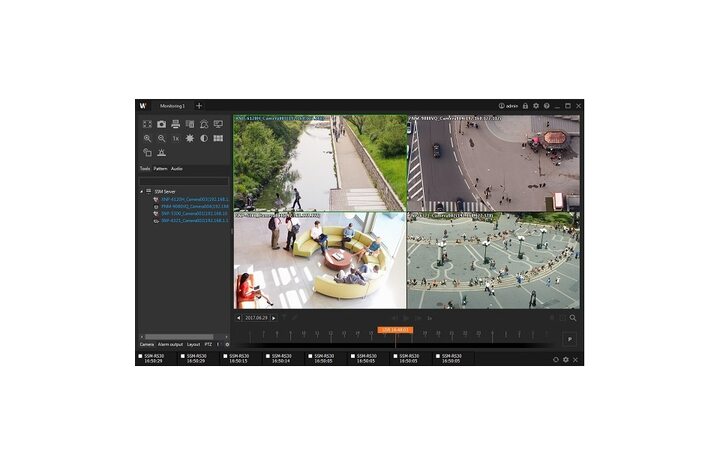Click the lock icon next to admin
This screenshot has width=720, height=450.
525,105
